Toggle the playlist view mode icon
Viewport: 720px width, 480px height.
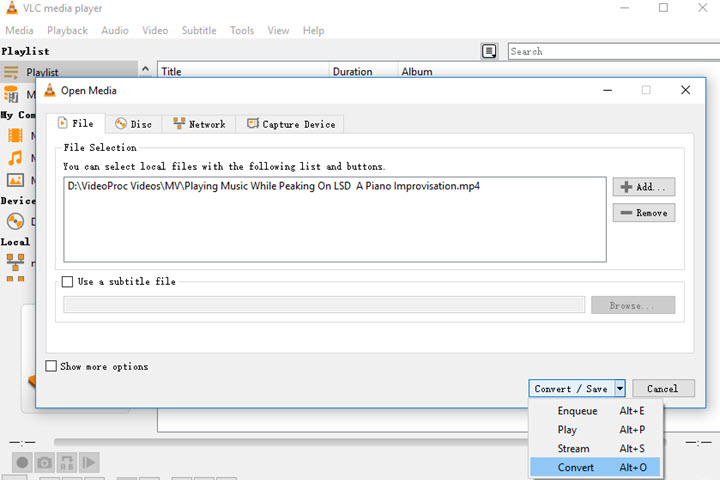point(489,51)
